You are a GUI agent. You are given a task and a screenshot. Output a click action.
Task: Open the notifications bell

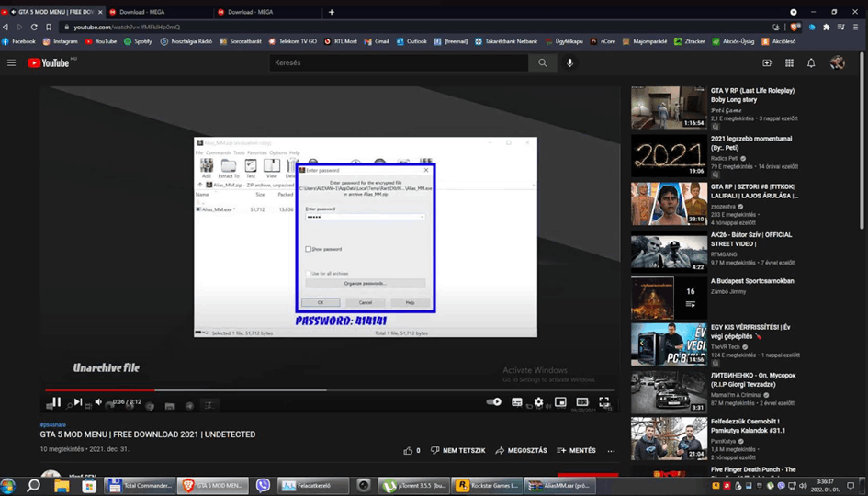point(811,63)
